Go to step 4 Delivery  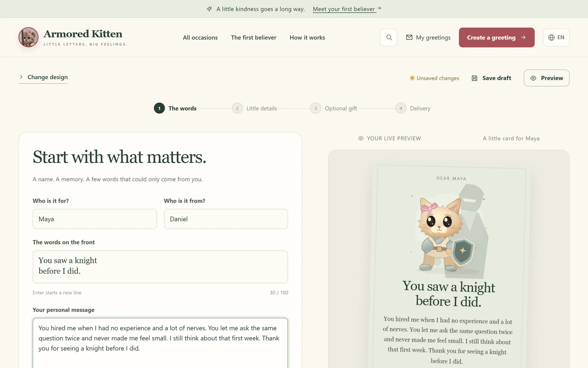[x=413, y=108]
